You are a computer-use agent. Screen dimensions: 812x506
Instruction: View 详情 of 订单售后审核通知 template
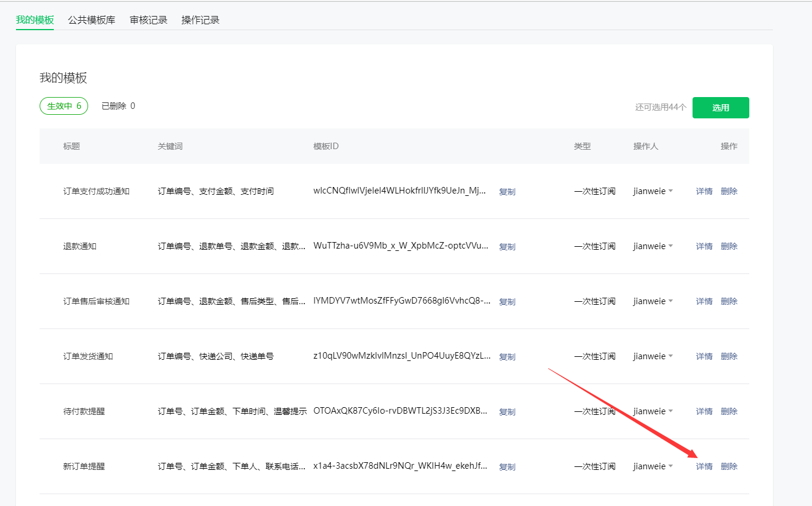[704, 301]
